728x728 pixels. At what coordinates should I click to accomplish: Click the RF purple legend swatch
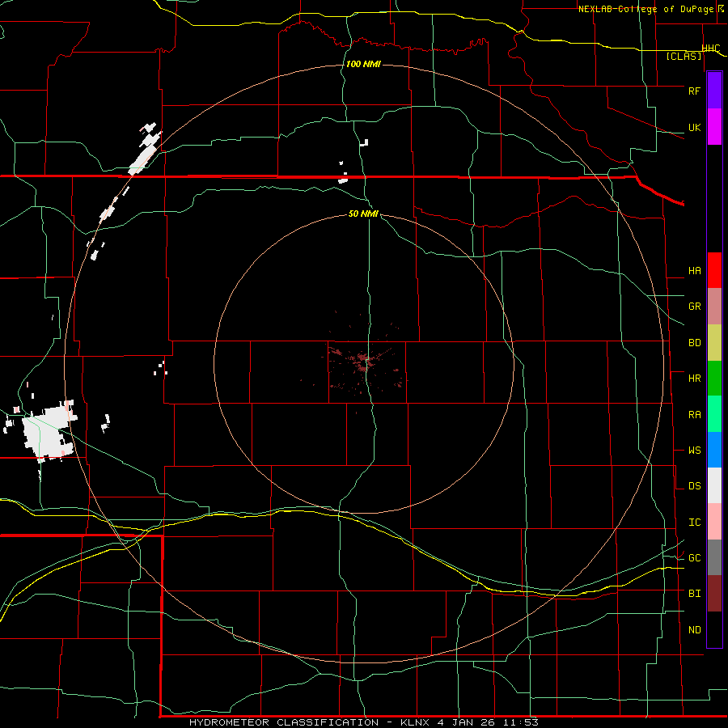click(714, 91)
